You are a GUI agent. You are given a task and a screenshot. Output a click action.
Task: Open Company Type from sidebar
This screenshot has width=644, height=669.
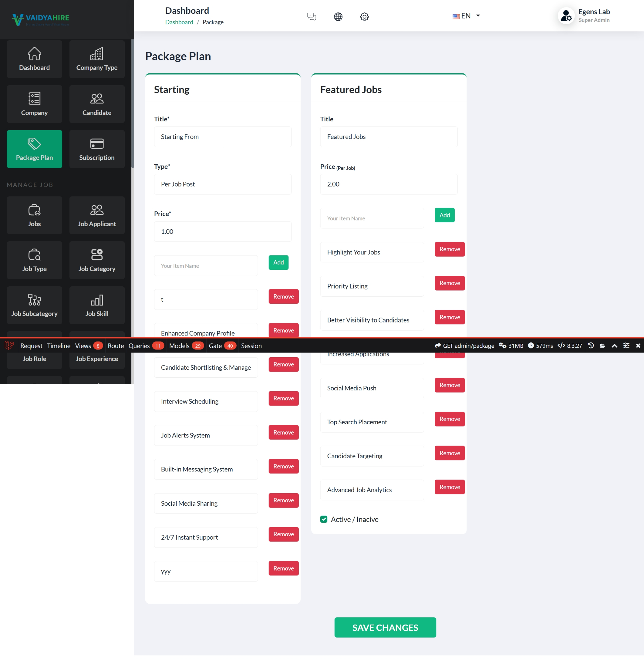[x=97, y=59]
